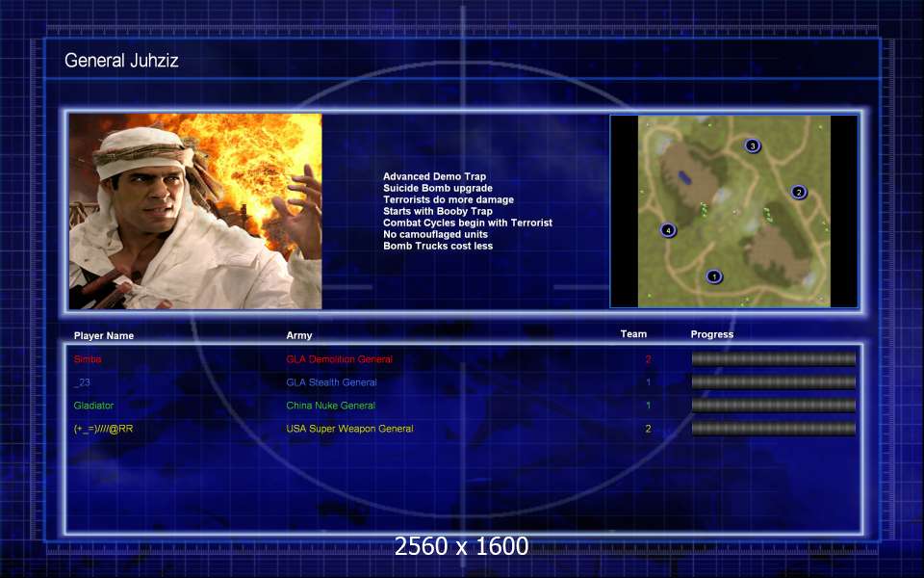Click the General Juhziz title text
Screen dimensions: 924x578
121,60
